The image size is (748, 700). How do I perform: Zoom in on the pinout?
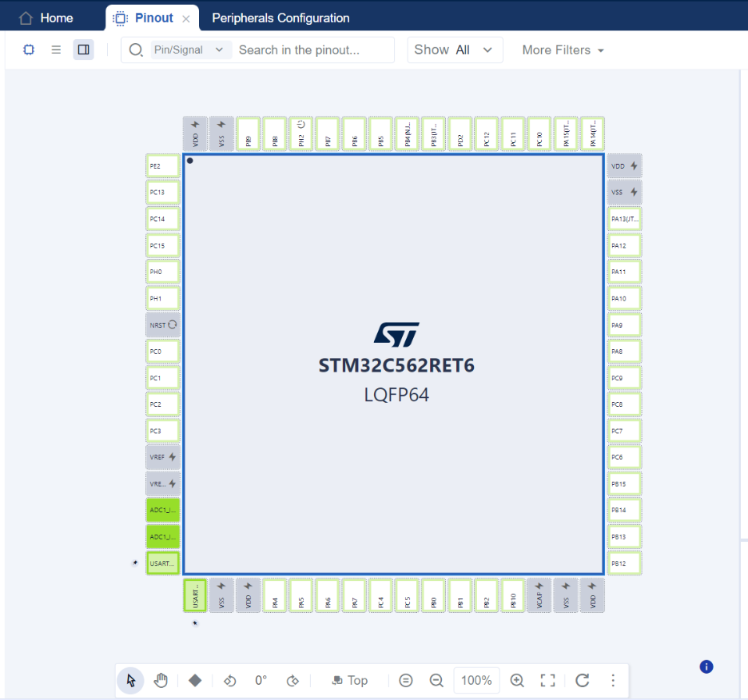pyautogui.click(x=517, y=681)
